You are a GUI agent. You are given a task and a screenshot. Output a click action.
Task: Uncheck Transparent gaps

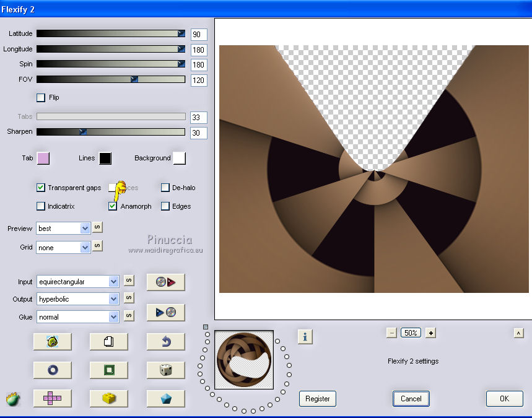pos(41,188)
